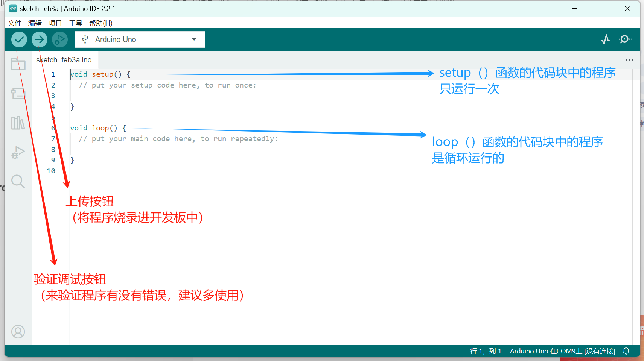Open the Boards Manager sidebar panel
The image size is (644, 361).
18,93
